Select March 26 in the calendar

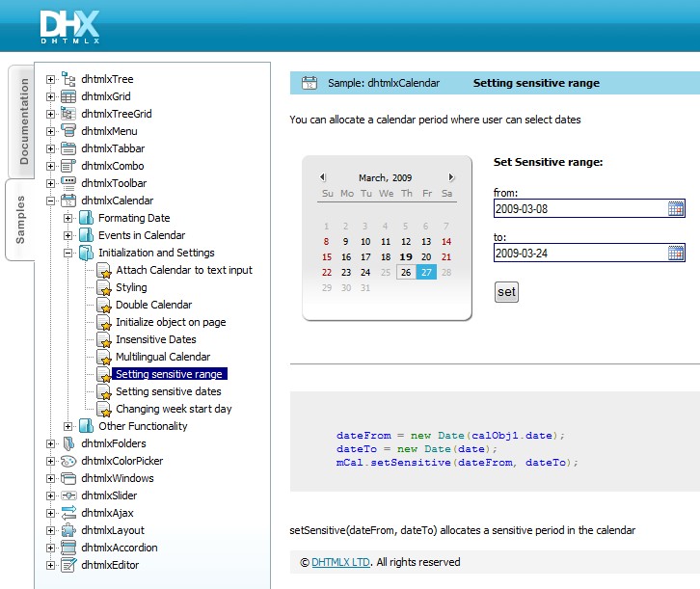click(406, 272)
